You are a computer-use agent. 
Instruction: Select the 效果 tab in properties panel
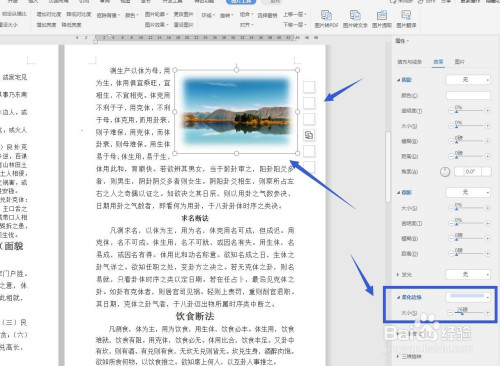(438, 62)
